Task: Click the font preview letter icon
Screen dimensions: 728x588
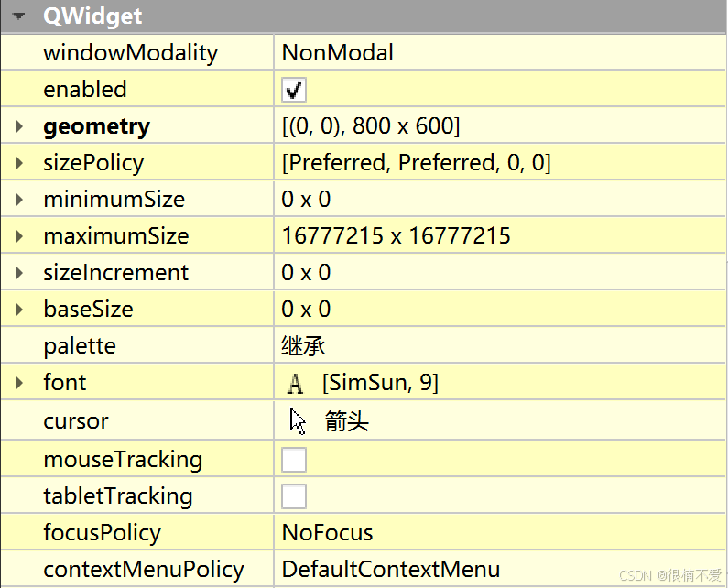Action: [x=295, y=383]
